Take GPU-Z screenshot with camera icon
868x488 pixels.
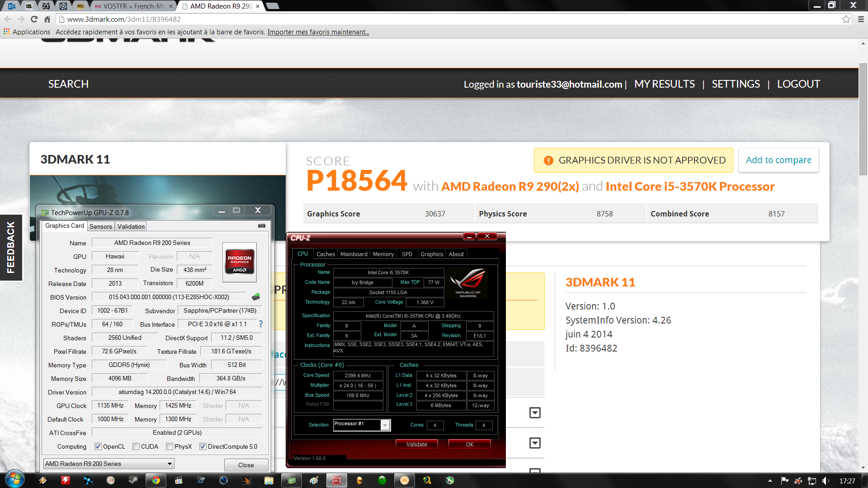coord(262,225)
